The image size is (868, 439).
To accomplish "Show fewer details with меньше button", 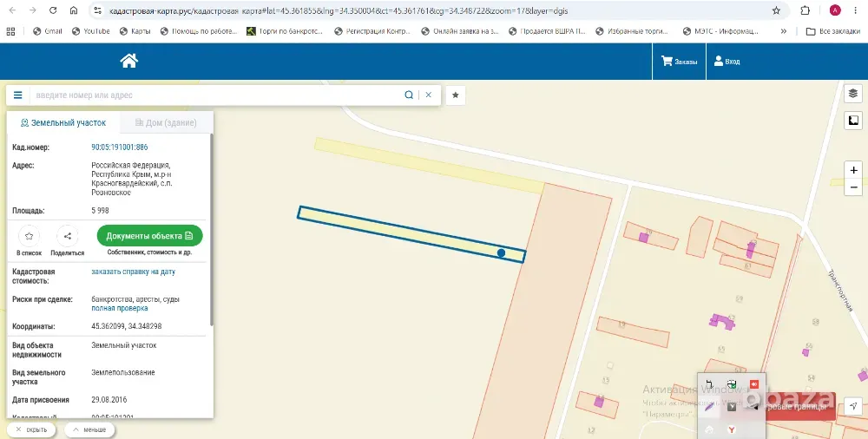I will point(89,429).
